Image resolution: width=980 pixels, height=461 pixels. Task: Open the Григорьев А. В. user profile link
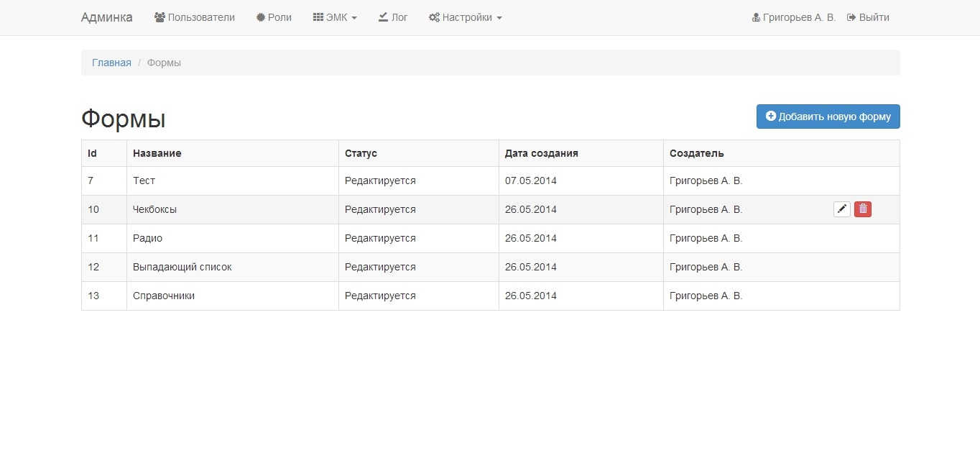pyautogui.click(x=794, y=17)
